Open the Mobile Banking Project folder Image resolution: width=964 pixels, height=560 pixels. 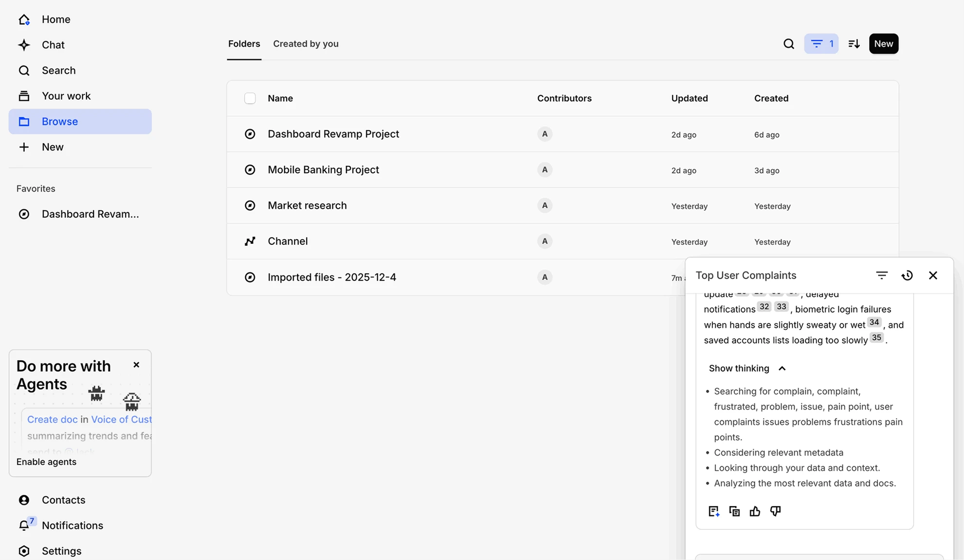point(323,170)
